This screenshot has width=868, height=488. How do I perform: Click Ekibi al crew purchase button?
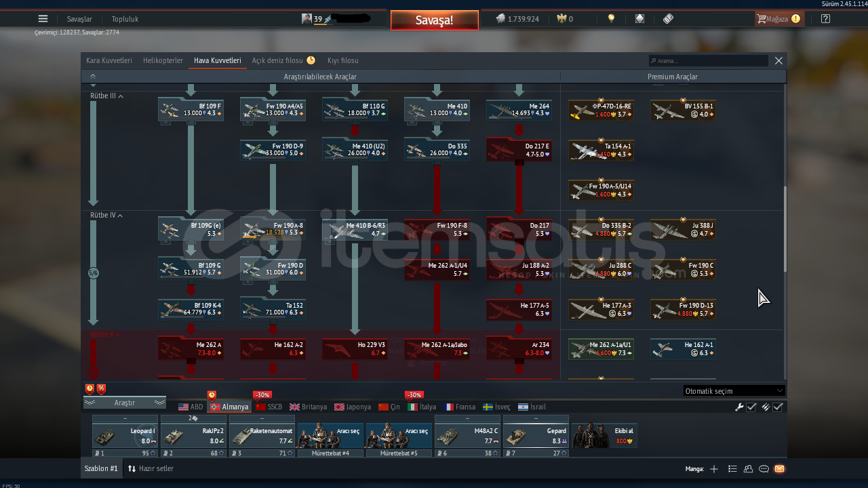click(x=605, y=436)
